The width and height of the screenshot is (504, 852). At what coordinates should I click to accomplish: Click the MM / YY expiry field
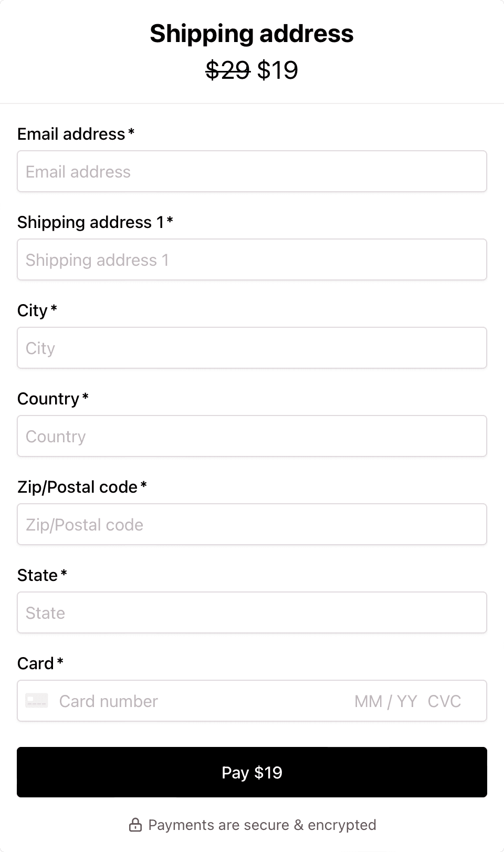(x=385, y=701)
